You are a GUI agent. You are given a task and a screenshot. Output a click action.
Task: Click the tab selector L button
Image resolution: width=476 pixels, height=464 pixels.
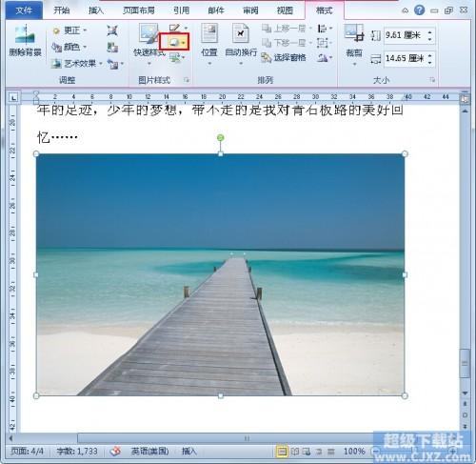pos(13,97)
